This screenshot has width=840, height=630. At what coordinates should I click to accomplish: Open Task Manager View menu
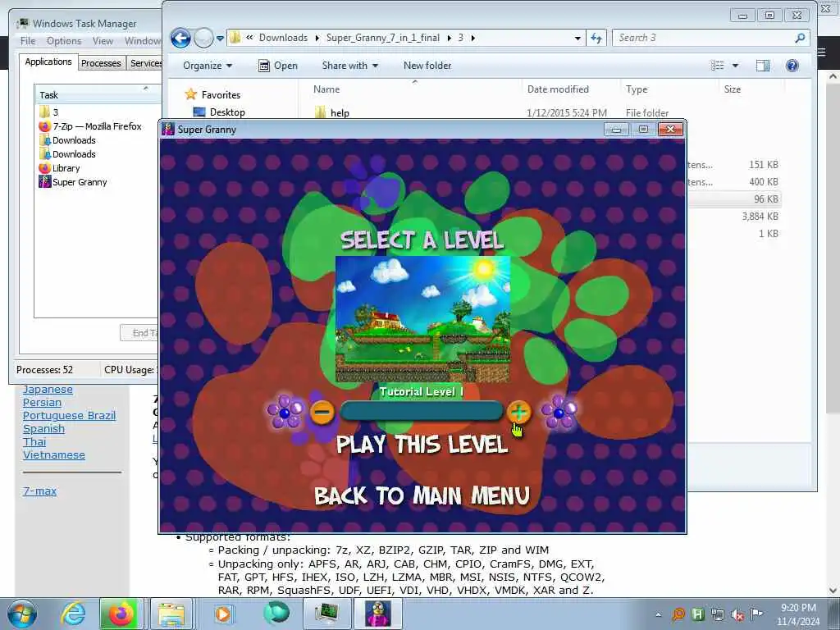103,41
